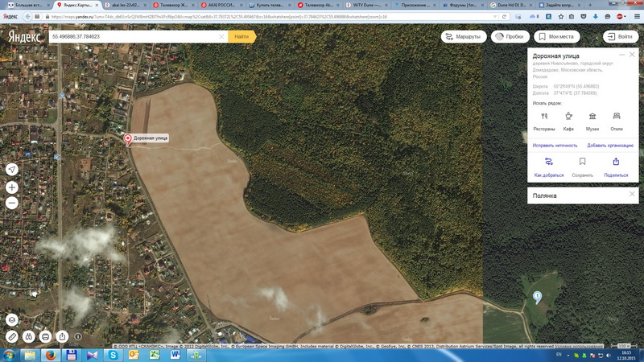Search nearby cafes (Кафе) icon

(x=568, y=117)
